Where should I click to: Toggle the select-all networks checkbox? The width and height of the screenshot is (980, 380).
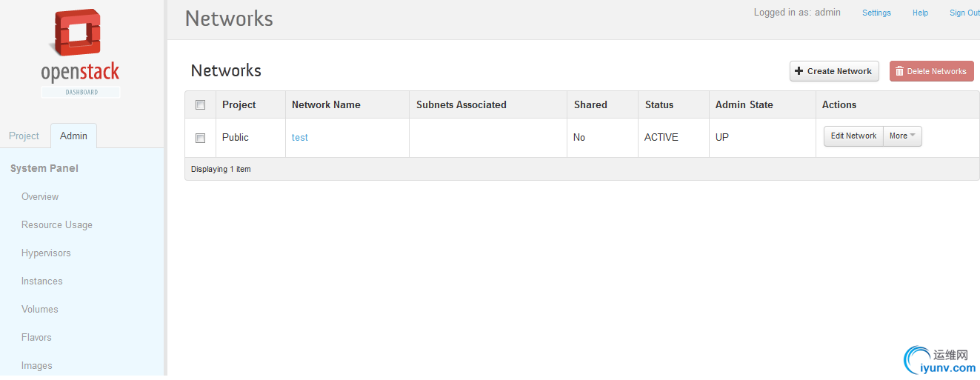pyautogui.click(x=200, y=105)
